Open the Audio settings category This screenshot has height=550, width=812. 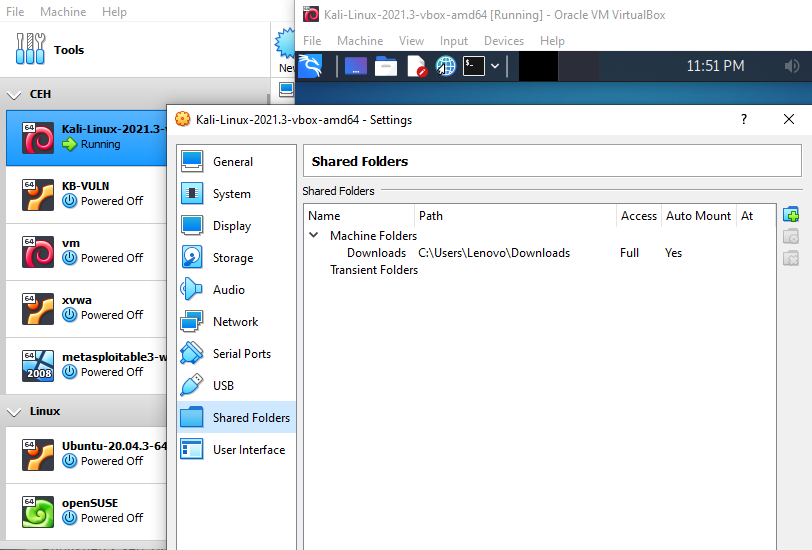click(x=236, y=290)
